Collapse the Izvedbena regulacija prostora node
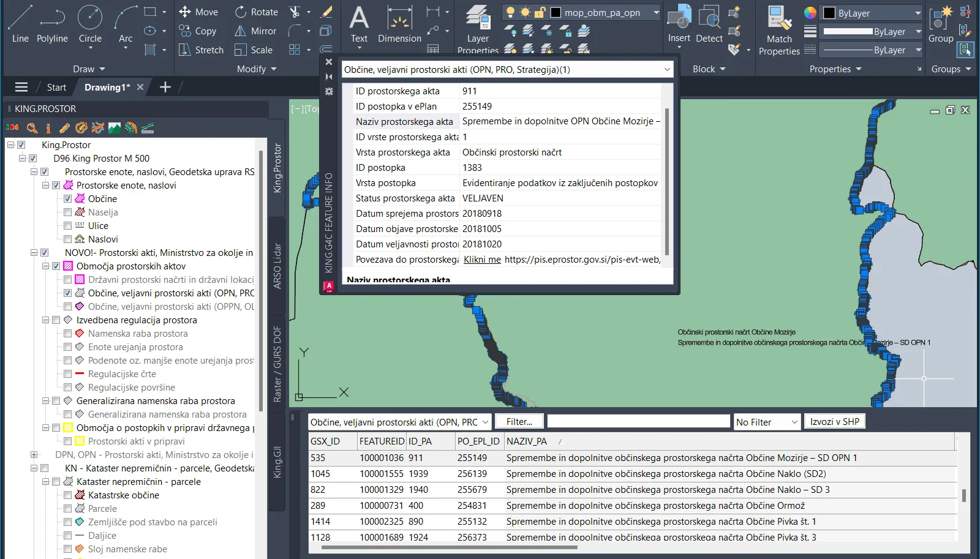This screenshot has height=559, width=980. (45, 320)
